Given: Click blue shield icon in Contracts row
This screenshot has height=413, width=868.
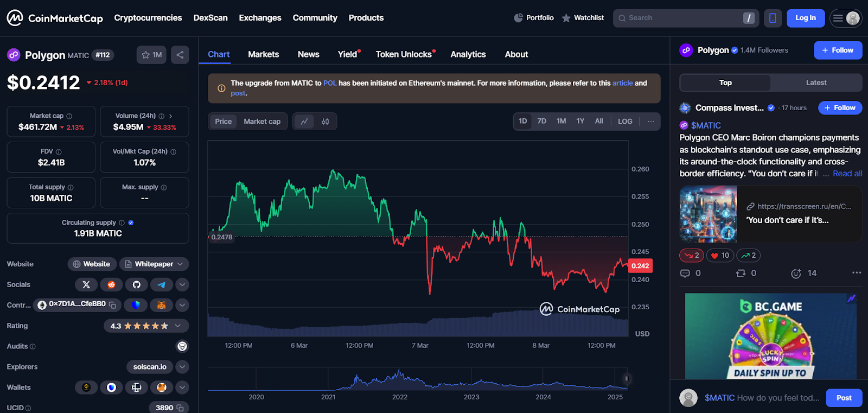Looking at the screenshot, I should [136, 305].
